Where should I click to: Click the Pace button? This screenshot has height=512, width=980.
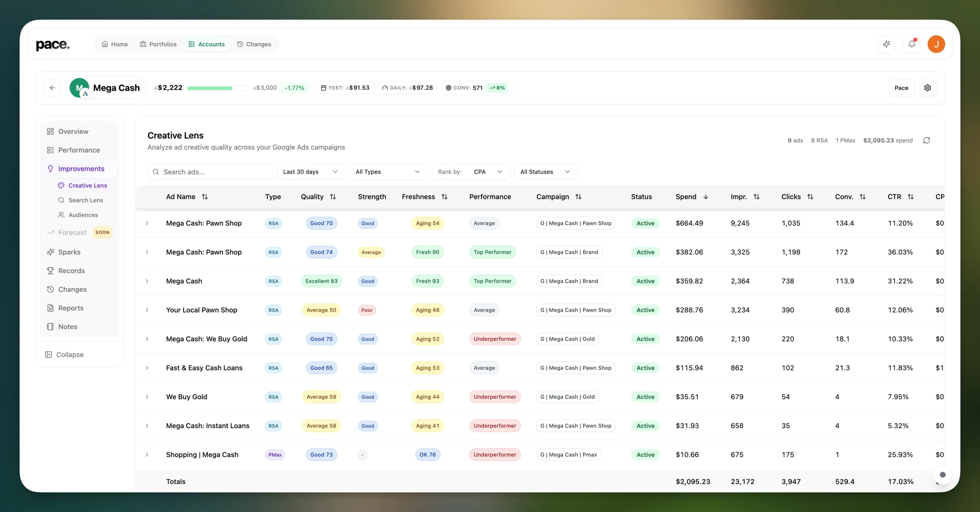pos(902,88)
